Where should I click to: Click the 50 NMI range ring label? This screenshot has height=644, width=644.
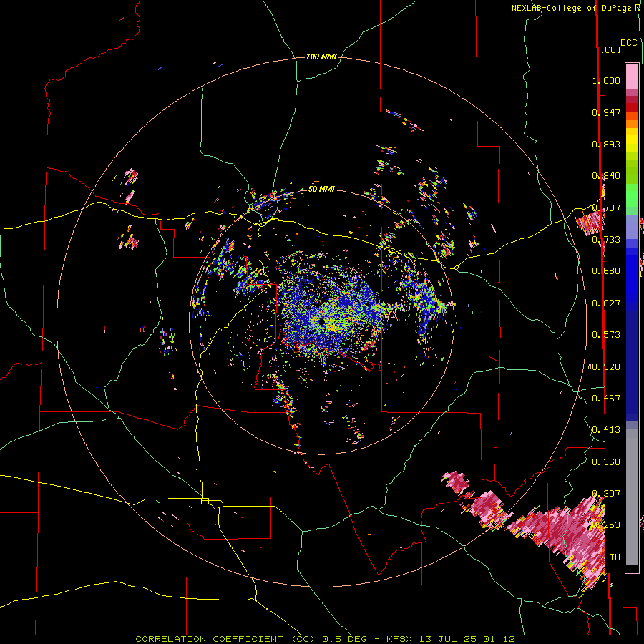[321, 189]
